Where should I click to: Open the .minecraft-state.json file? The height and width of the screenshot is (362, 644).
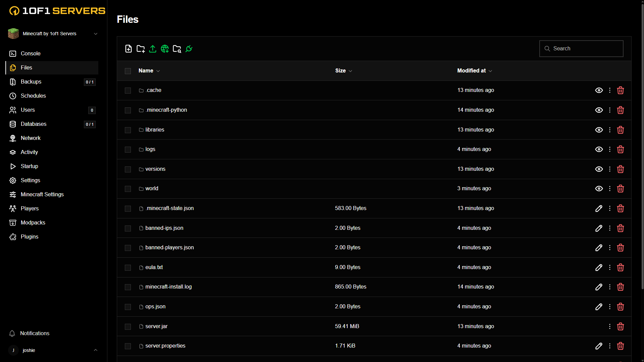click(169, 208)
